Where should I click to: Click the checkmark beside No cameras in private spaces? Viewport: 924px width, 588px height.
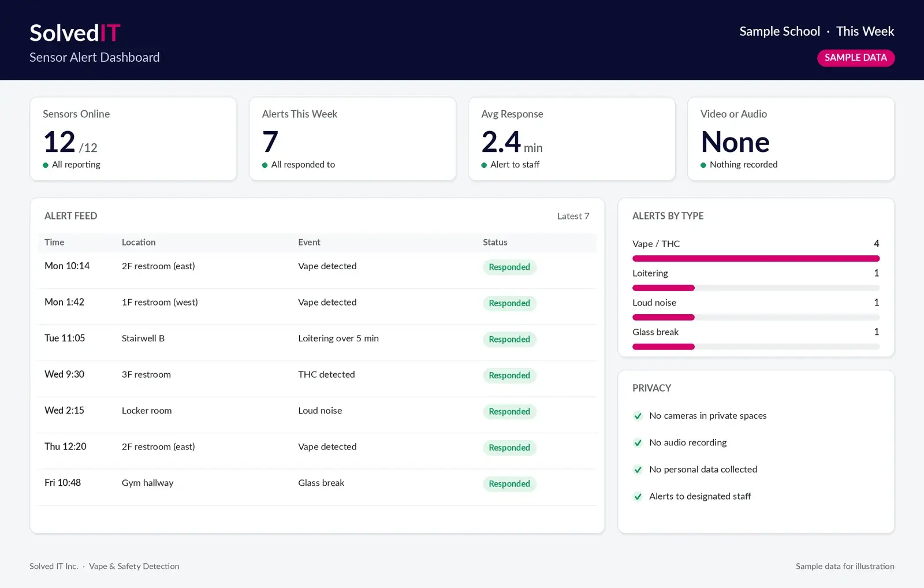638,416
